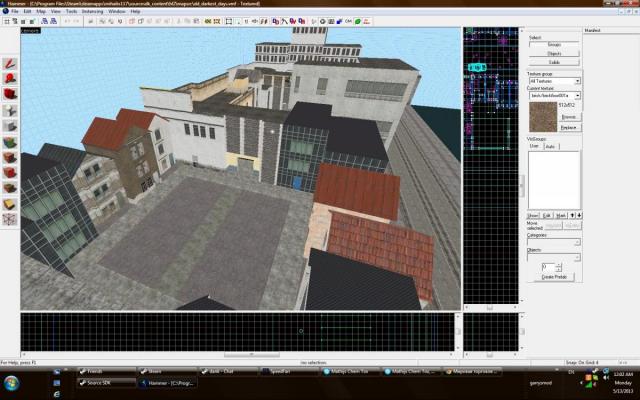Open the Texture Application tool
Image resolution: width=640 pixels, height=400 pixels.
click(9, 142)
